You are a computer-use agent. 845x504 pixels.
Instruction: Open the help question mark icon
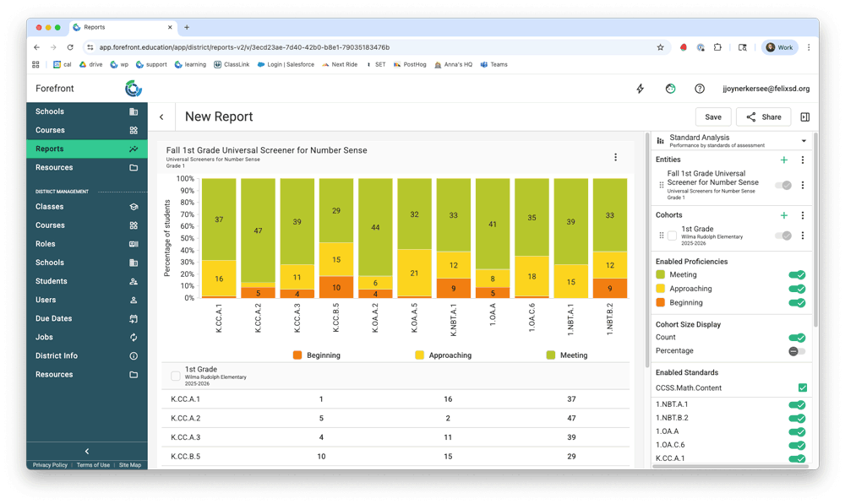tap(700, 89)
